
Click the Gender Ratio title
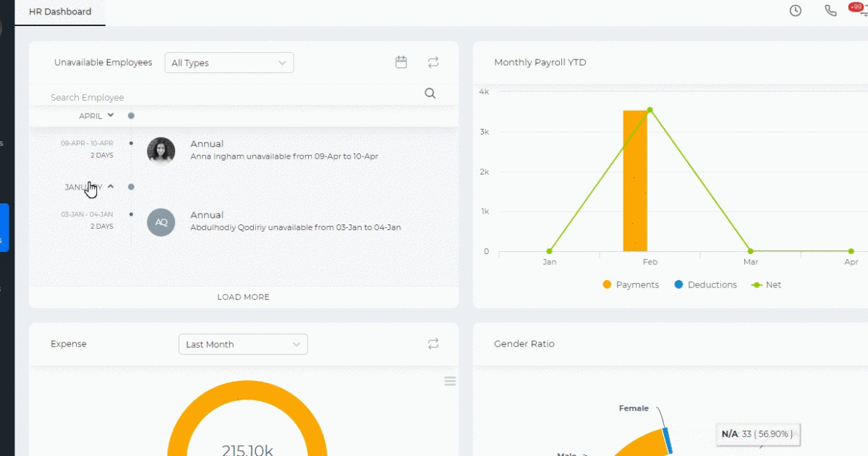[524, 344]
